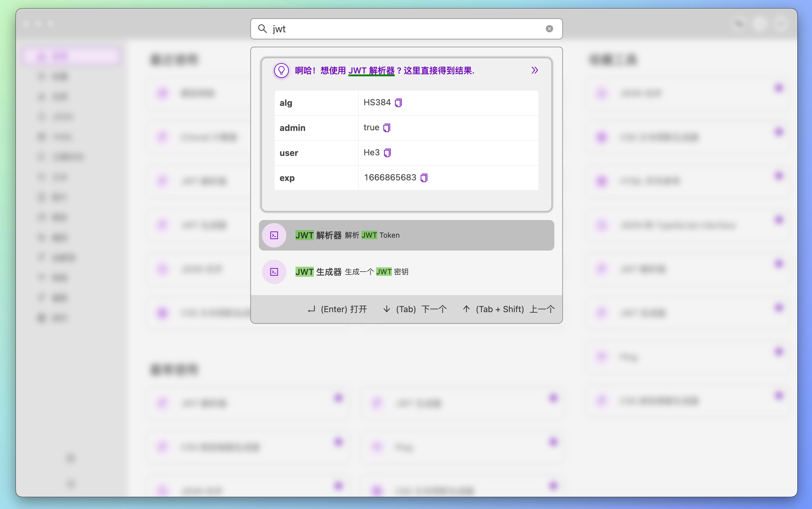Click the HS384 value text
This screenshot has height=509, width=812.
pyautogui.click(x=377, y=102)
